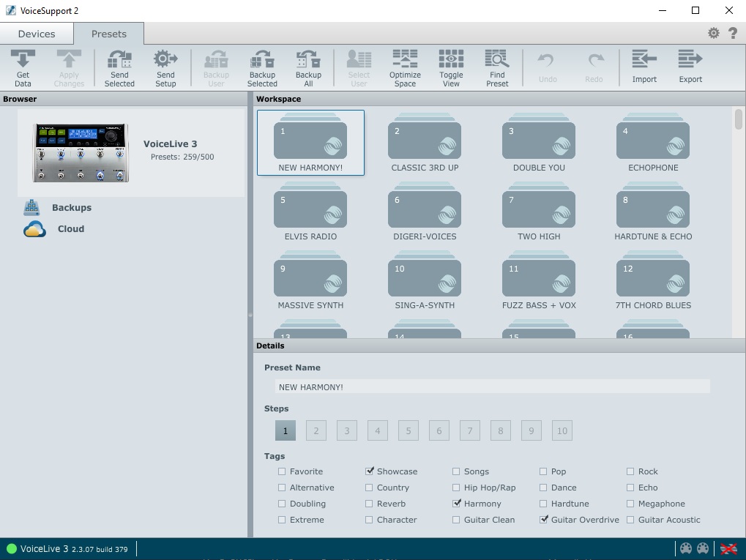
Task: Open the Find Preset search tool
Action: (497, 68)
